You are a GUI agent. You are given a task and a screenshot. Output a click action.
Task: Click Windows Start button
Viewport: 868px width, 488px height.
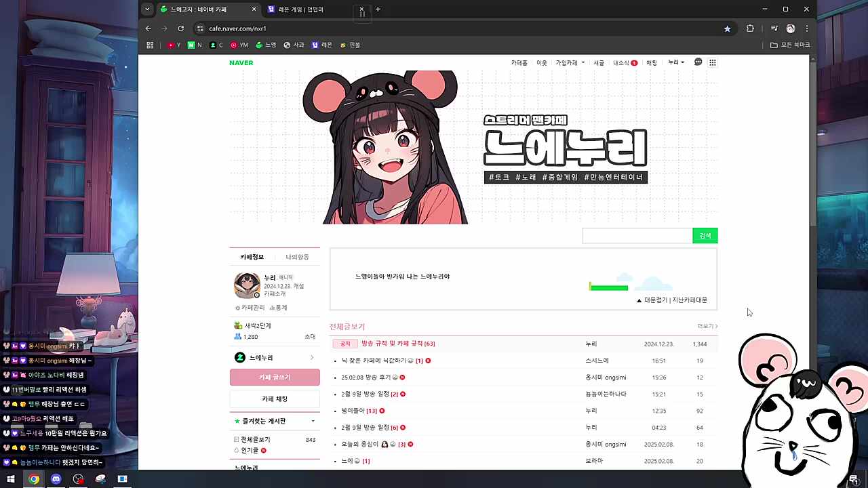11,479
